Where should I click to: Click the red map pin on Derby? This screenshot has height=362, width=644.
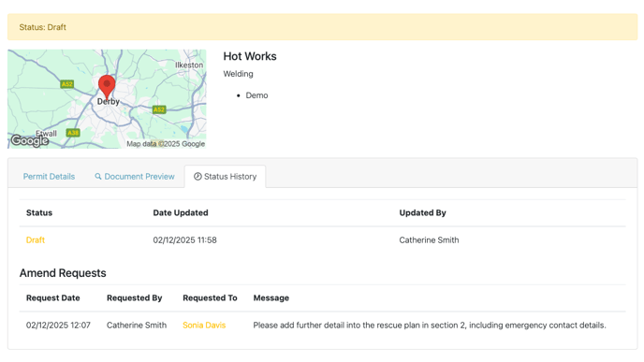coord(107,87)
